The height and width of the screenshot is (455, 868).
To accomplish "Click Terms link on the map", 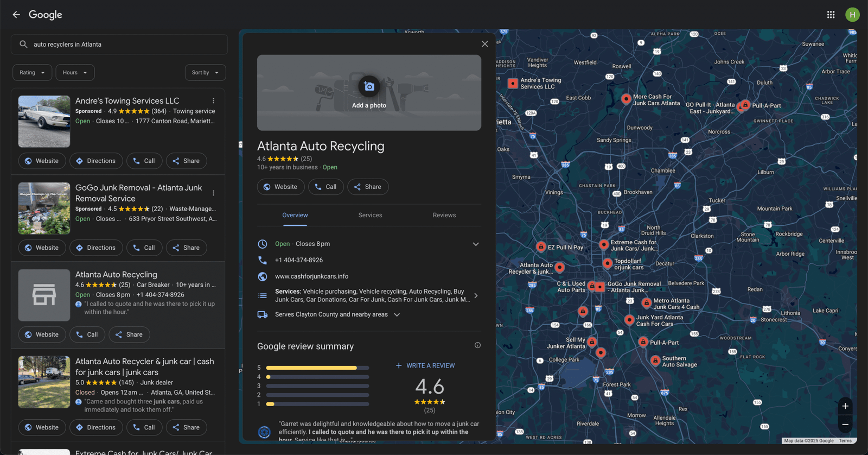I will point(845,441).
